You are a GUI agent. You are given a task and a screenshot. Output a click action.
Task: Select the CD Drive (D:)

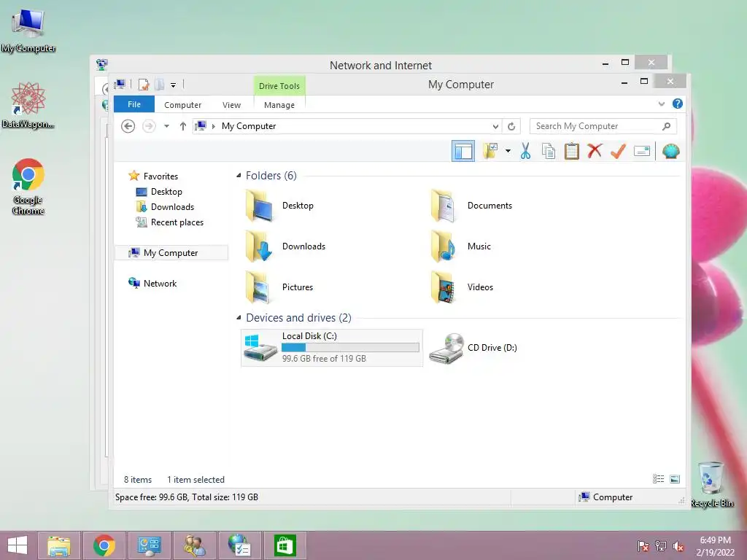point(473,348)
